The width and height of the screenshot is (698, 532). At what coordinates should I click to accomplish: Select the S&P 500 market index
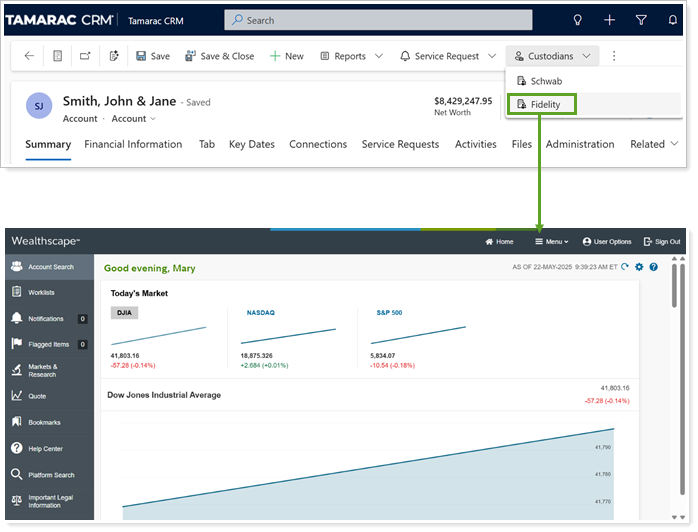(387, 312)
